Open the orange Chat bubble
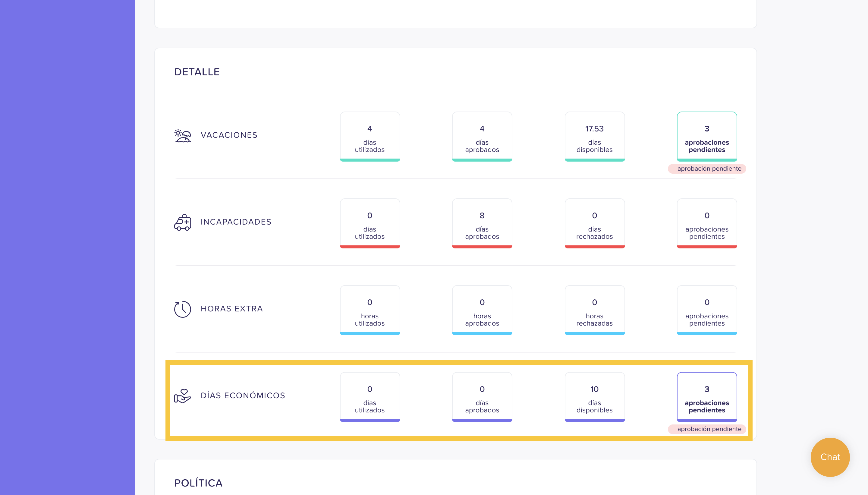The height and width of the screenshot is (495, 868). point(830,457)
